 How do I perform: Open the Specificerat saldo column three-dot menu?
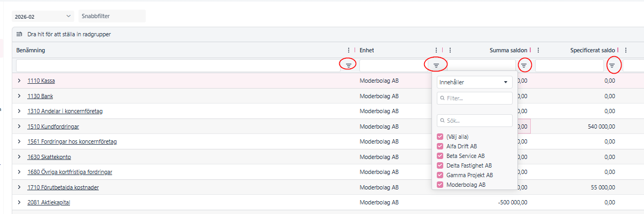click(625, 50)
